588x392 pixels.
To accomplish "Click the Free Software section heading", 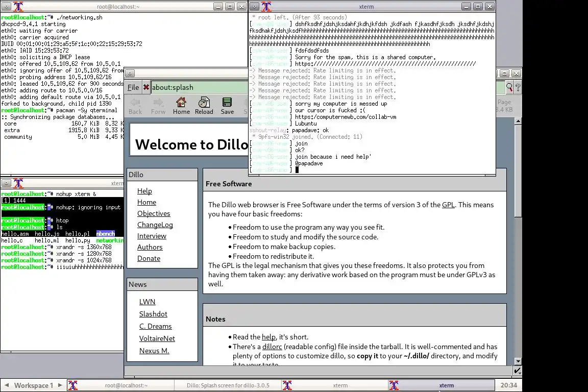I will coord(228,184).
